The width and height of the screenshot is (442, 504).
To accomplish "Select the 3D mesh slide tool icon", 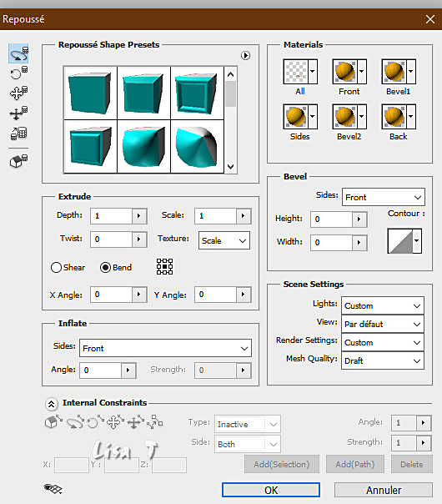I will coord(18,113).
